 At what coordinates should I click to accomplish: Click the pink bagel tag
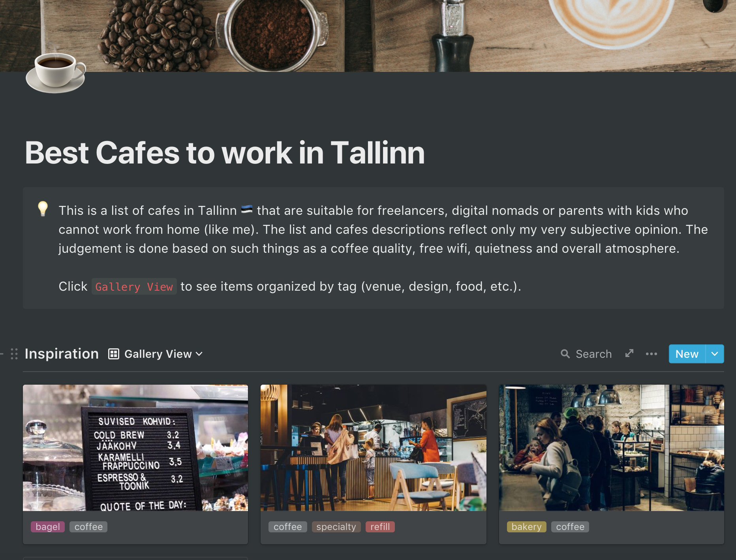pos(48,527)
